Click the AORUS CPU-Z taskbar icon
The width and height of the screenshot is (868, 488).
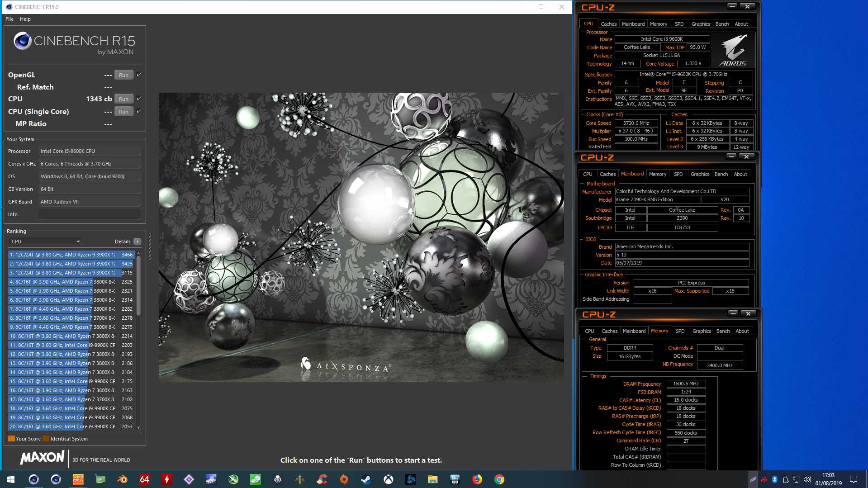point(78,479)
